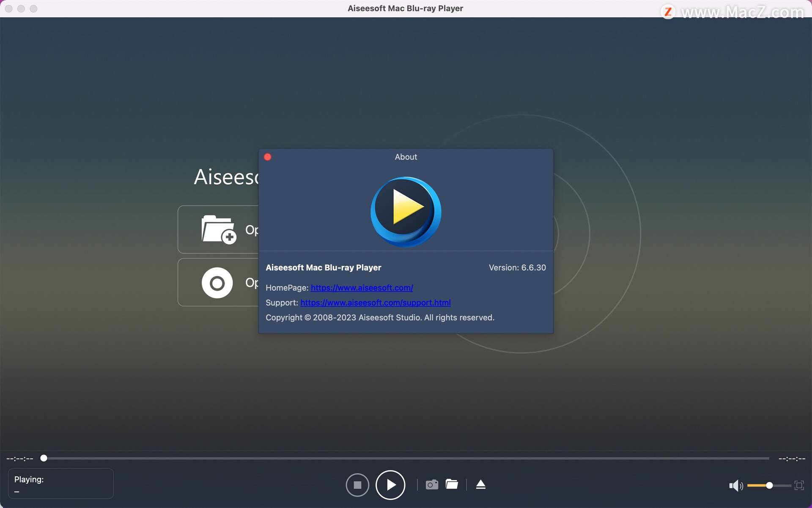Screen dimensions: 812x508
Task: Click the playback progress bar handle
Action: click(44, 458)
